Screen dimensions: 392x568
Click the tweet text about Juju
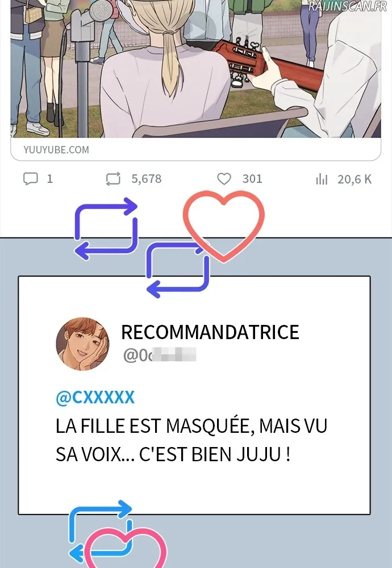coord(191,440)
